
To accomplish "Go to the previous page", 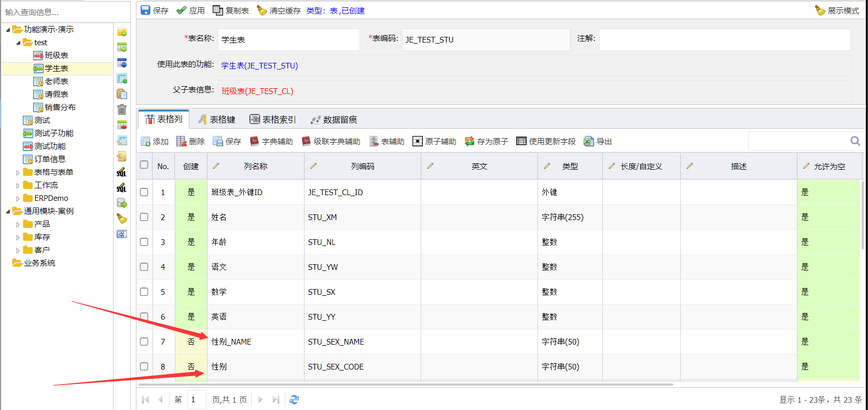I will coord(161,400).
